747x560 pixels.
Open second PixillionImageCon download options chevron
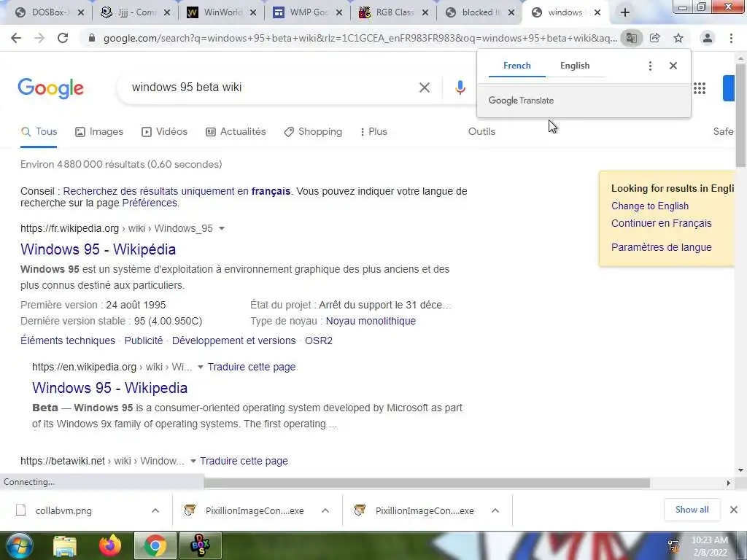(x=495, y=510)
